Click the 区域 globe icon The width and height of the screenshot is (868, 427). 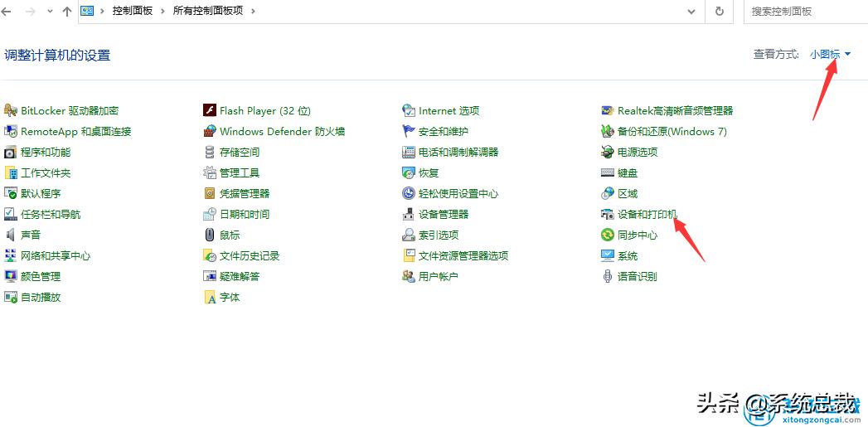(x=607, y=193)
